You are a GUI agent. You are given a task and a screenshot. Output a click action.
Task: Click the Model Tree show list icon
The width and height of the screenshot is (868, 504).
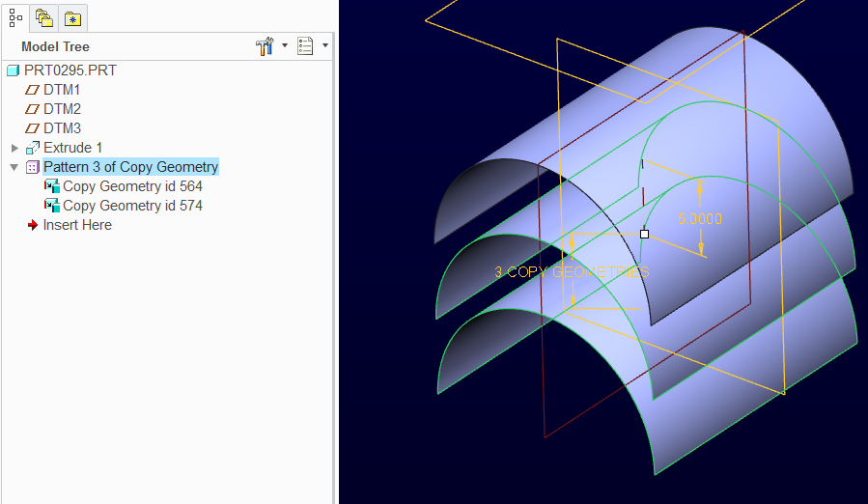tap(305, 46)
